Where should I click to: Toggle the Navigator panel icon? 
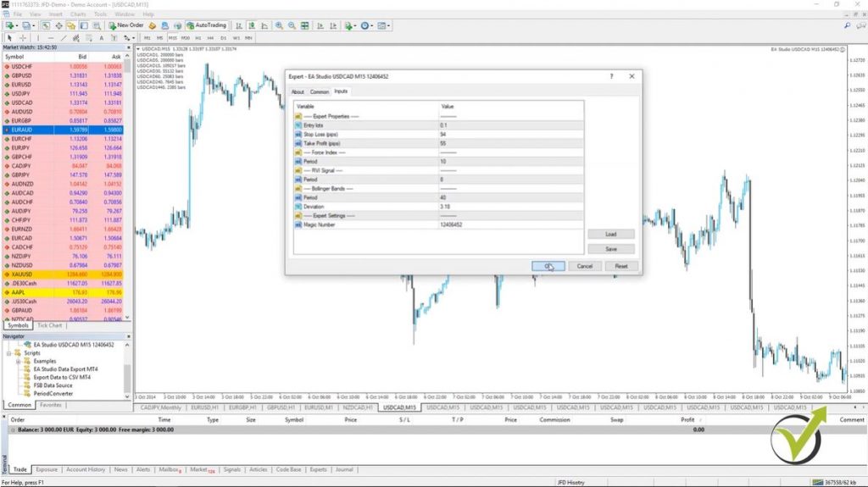[x=71, y=25]
